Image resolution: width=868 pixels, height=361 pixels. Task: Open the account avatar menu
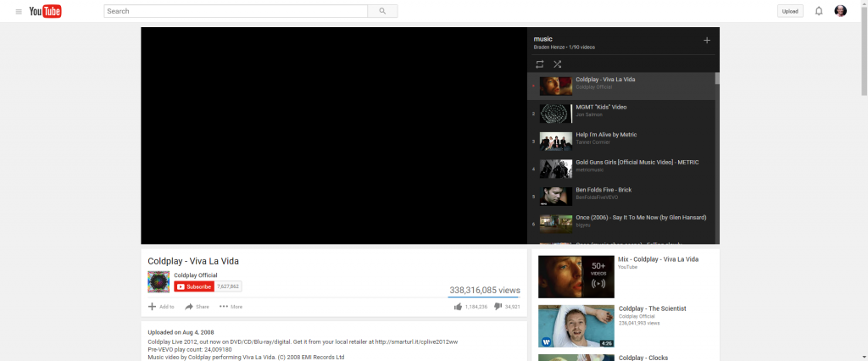[x=840, y=11]
